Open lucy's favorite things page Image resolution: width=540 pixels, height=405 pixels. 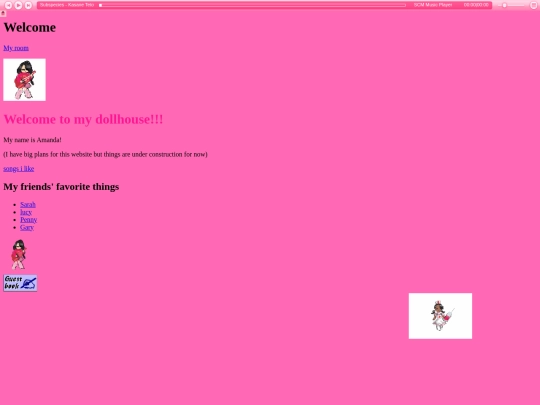coord(26,212)
